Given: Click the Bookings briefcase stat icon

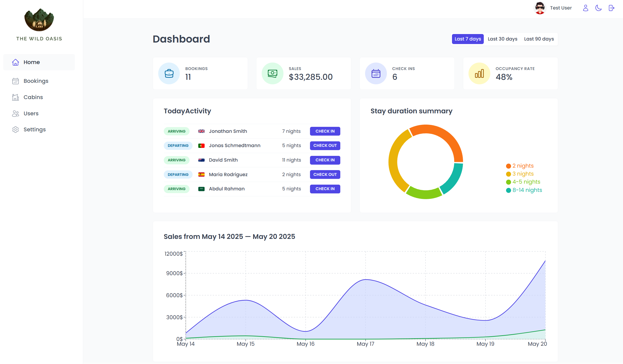Looking at the screenshot, I should (x=169, y=74).
